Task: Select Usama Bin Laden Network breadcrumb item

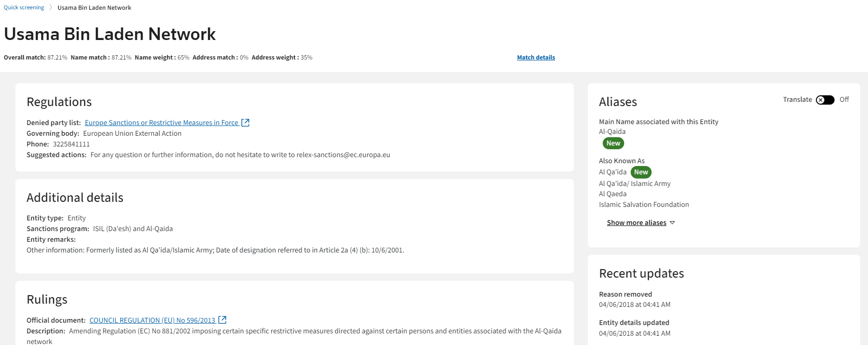Action: point(94,8)
